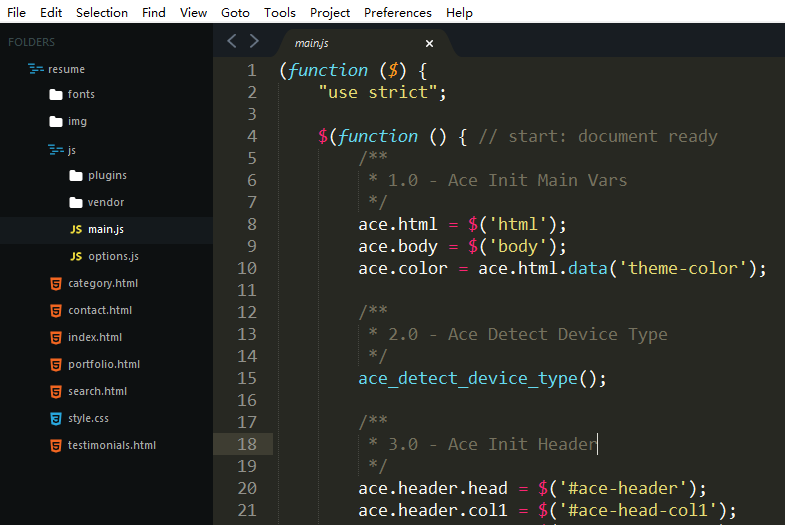Image resolution: width=785 pixels, height=525 pixels.
Task: Collapse the resume folder icon
Action: pos(36,69)
